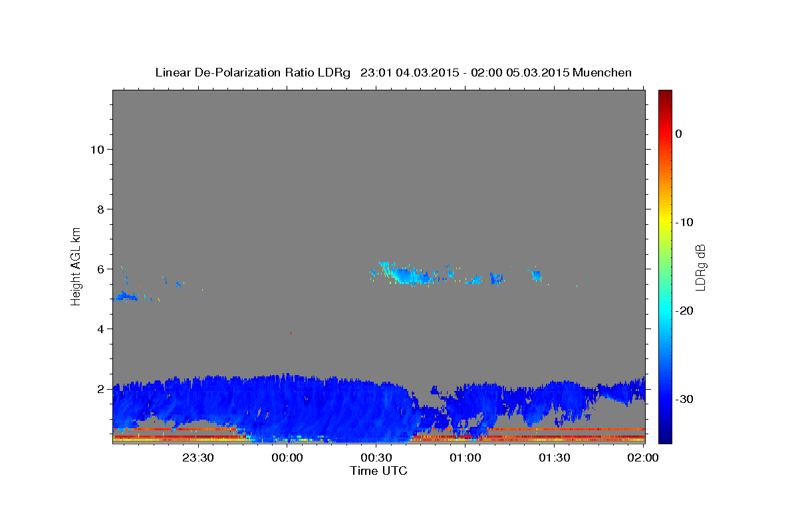Screen dimensions: 798x532
Task: Click the height tick label '10'
Action: [x=96, y=150]
